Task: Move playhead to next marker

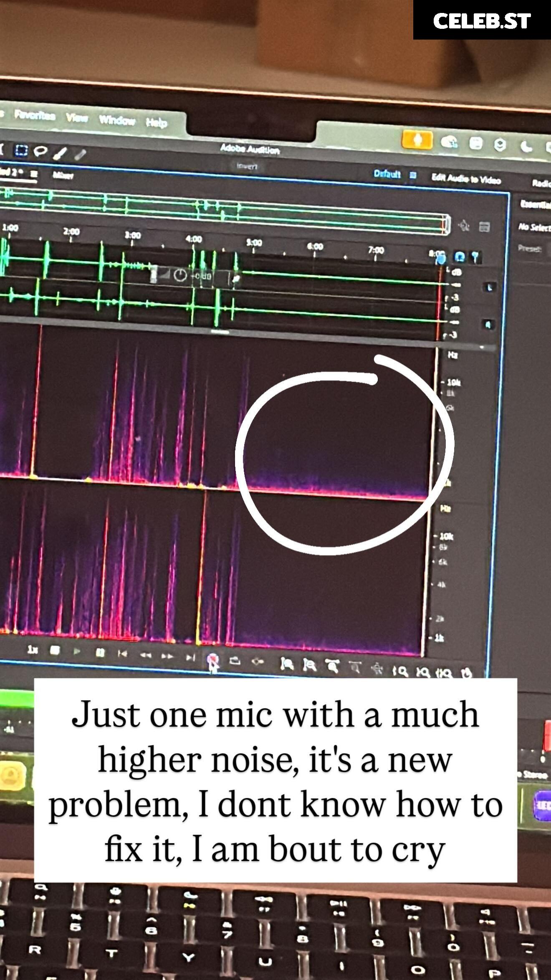Action: (190, 658)
